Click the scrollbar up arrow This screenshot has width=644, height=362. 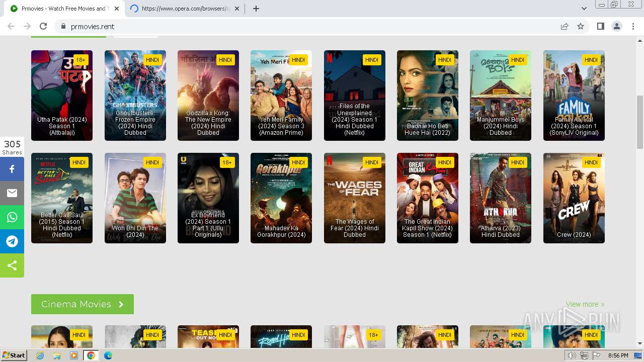pos(640,40)
